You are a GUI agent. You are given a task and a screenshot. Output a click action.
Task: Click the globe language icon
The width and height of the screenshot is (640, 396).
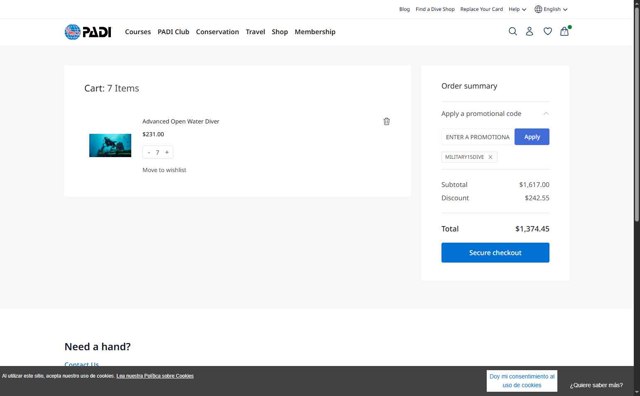538,9
